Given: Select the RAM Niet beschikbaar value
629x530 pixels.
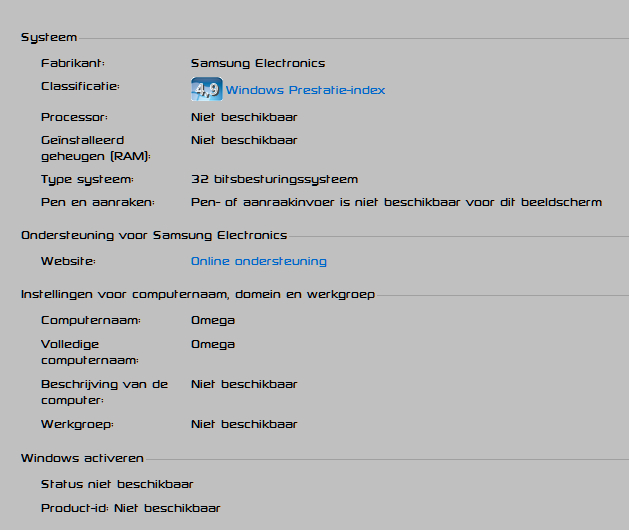Looking at the screenshot, I should click(244, 140).
